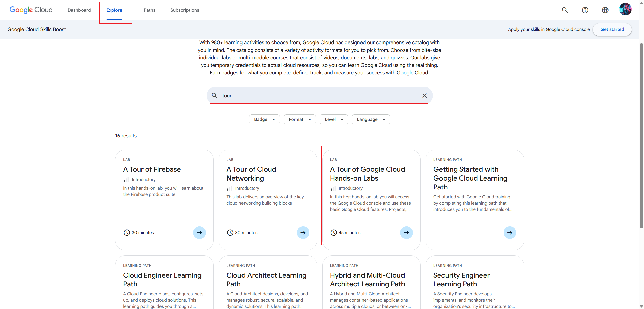Click the clock icon beside 45 minutes

(334, 233)
